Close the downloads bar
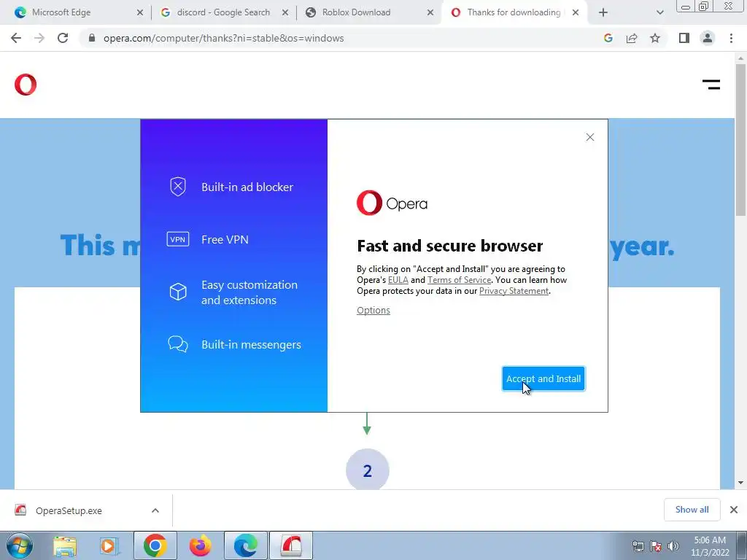The height and width of the screenshot is (560, 747). coord(734,510)
